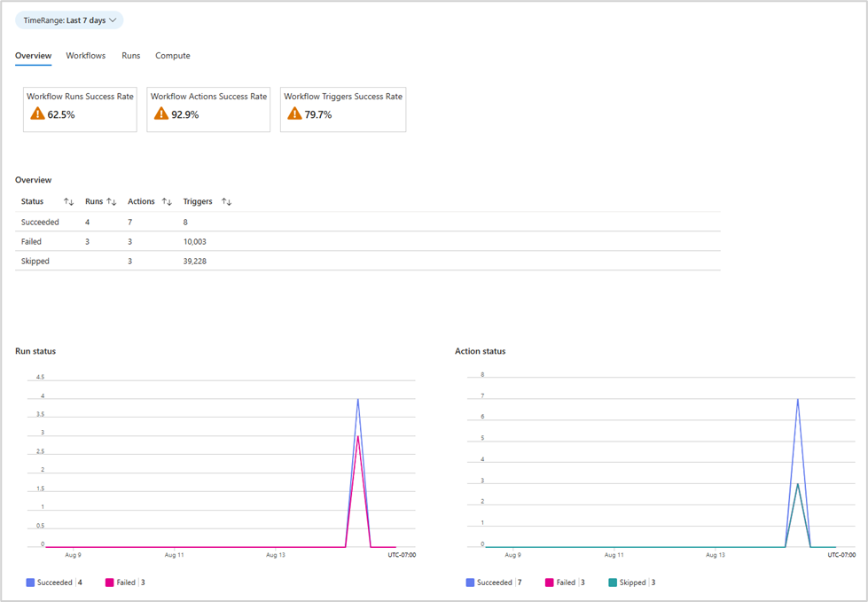Toggle sorting on the Triggers column

pyautogui.click(x=226, y=201)
